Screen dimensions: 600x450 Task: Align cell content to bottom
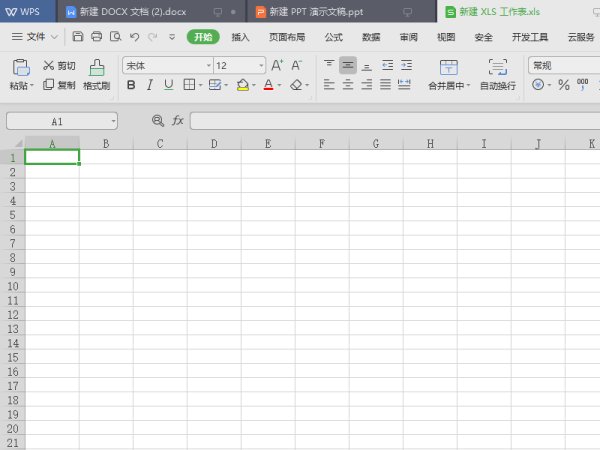pos(367,65)
